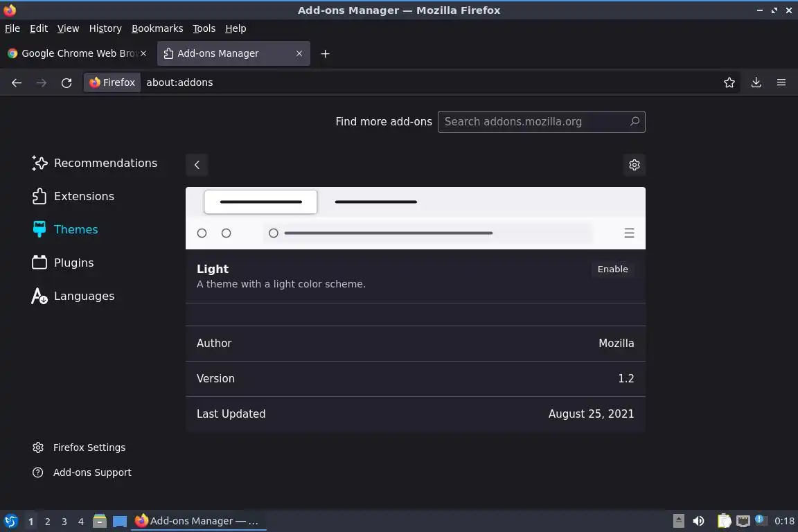The image size is (798, 532).
Task: Open the volume control tray icon
Action: click(x=698, y=522)
